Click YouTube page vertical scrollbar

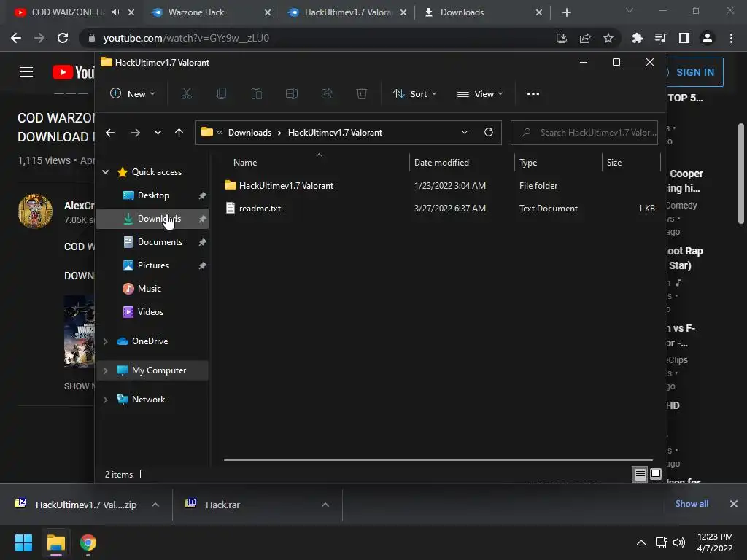click(x=741, y=174)
